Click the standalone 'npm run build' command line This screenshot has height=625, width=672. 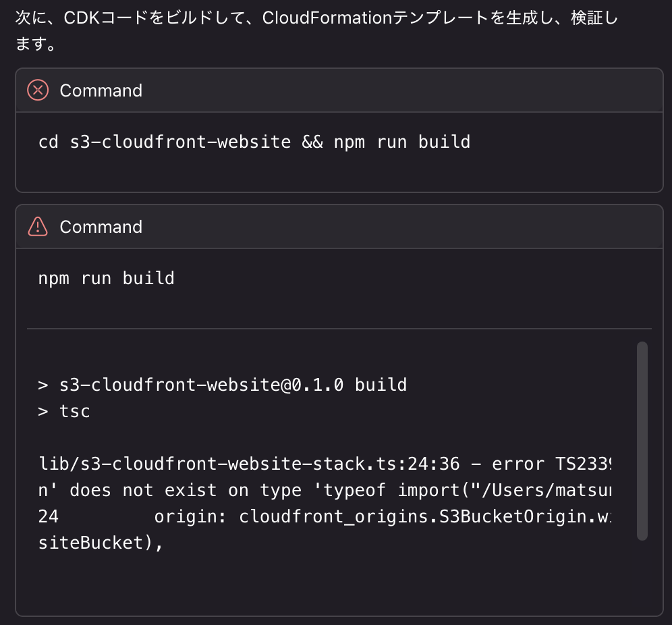[107, 278]
